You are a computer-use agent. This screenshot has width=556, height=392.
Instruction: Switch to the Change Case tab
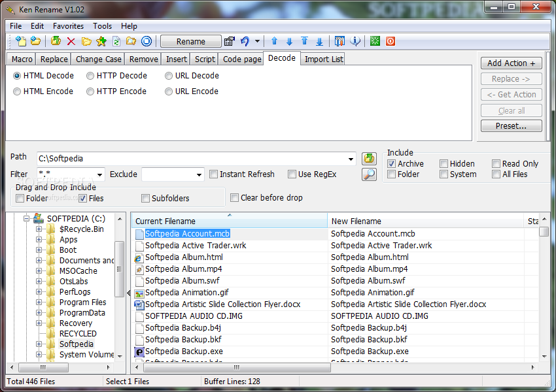(x=98, y=59)
